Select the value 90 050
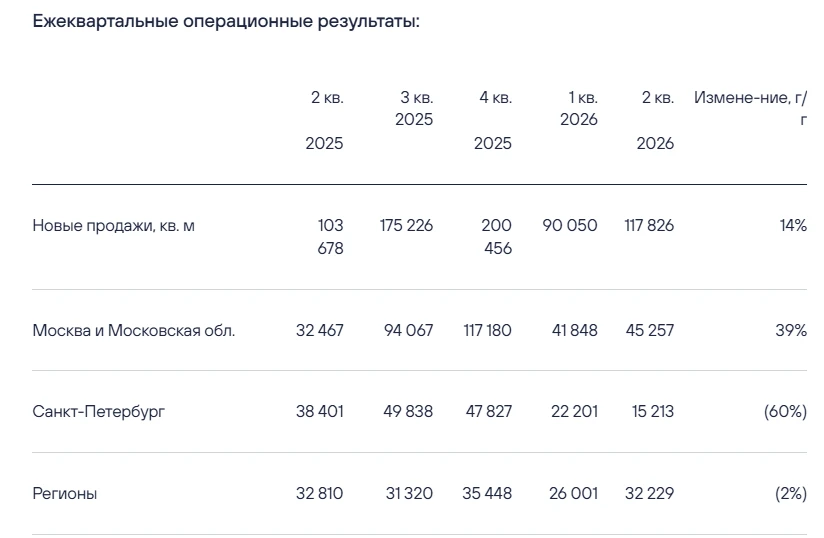Viewport: 824px width, 538px height. coord(570,225)
